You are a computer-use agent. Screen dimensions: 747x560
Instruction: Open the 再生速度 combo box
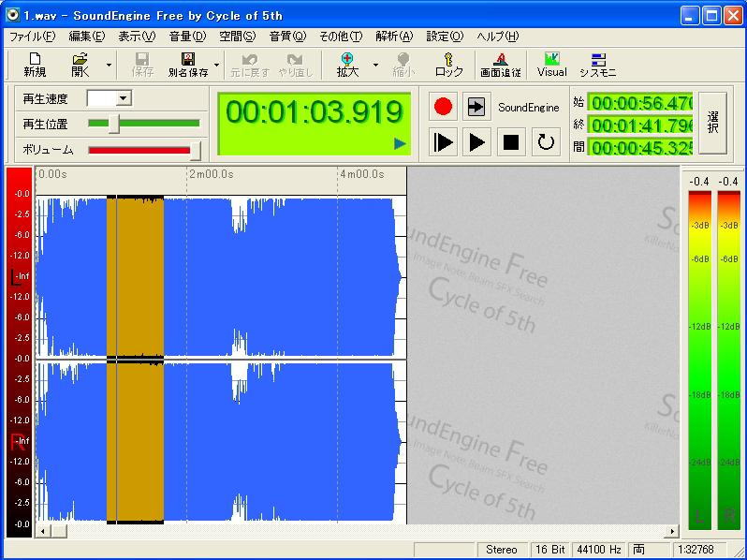[x=110, y=98]
